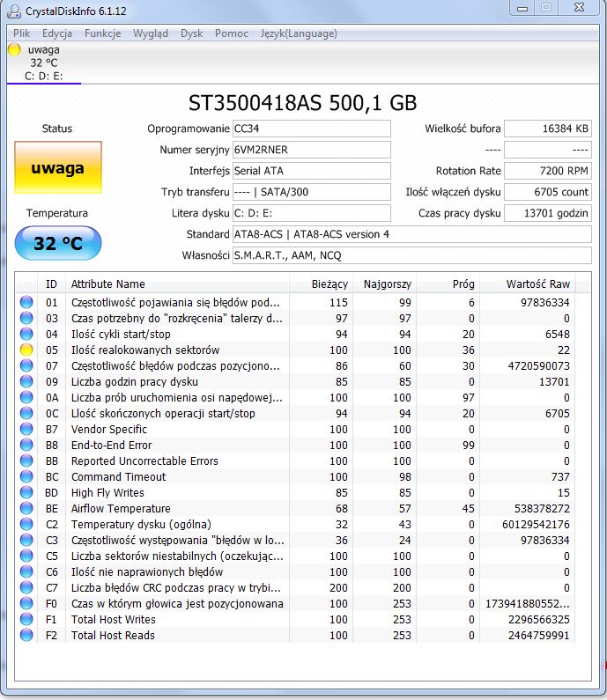
Task: Select the 'Ilość realokowanych sektorów' row text
Action: pos(145,350)
